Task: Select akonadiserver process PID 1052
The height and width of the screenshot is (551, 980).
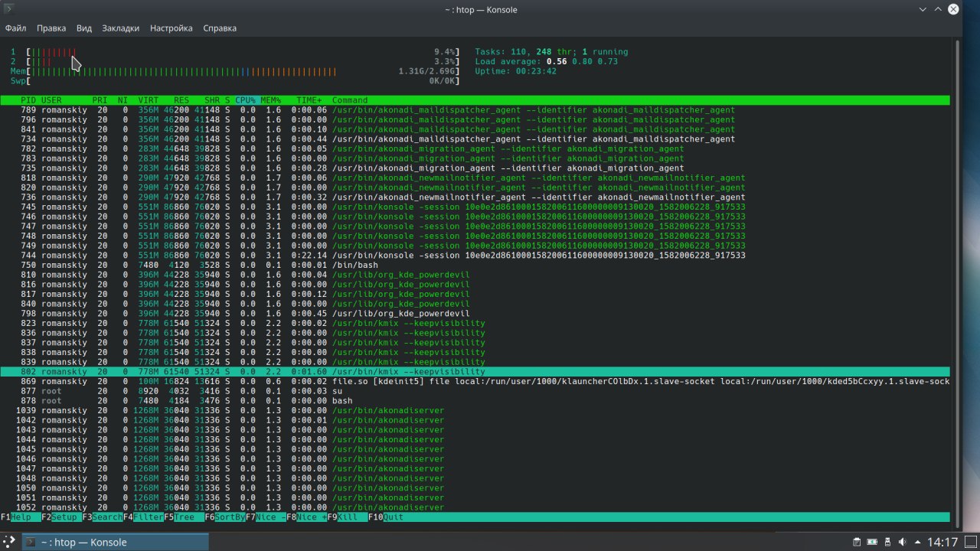Action: 475,507
